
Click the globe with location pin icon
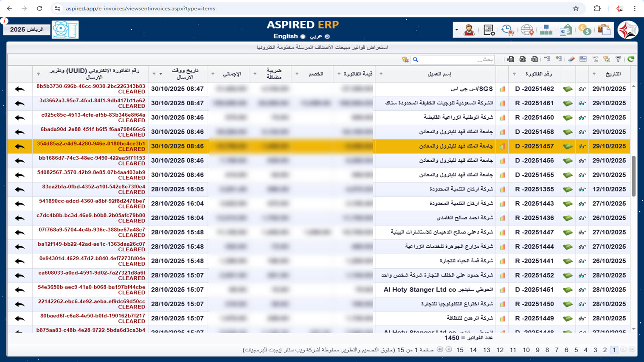click(x=527, y=30)
